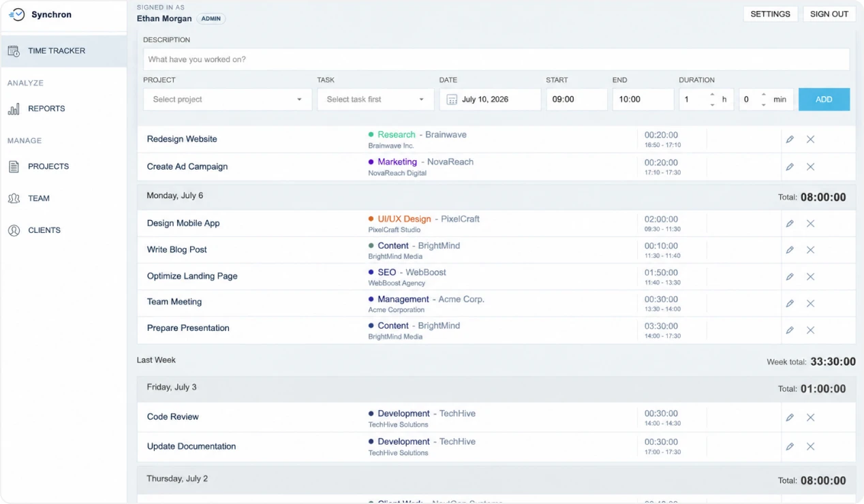Click the Start time field
The height and width of the screenshot is (504, 864).
[576, 99]
